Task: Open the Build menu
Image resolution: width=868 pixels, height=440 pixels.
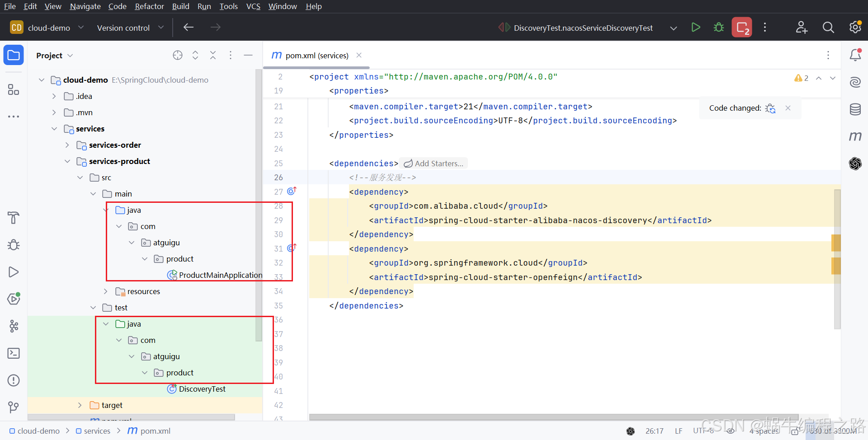Action: click(181, 6)
